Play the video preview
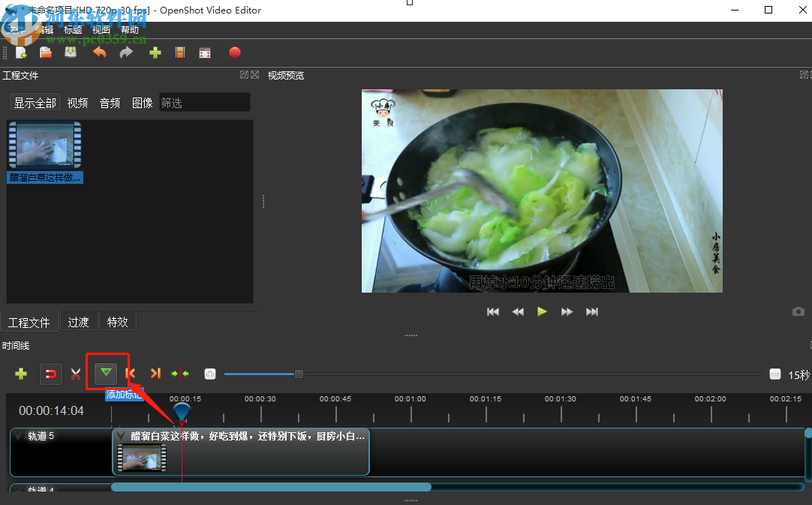The image size is (812, 505). [x=542, y=311]
